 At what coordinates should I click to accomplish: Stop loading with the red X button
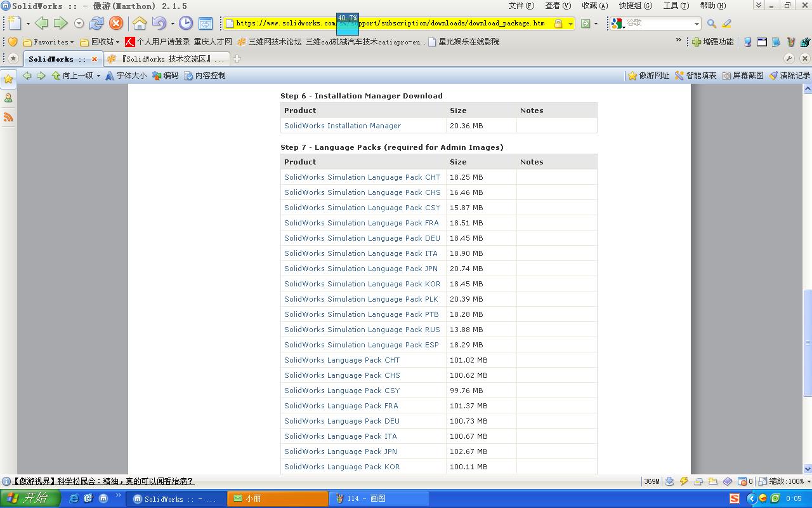point(115,23)
